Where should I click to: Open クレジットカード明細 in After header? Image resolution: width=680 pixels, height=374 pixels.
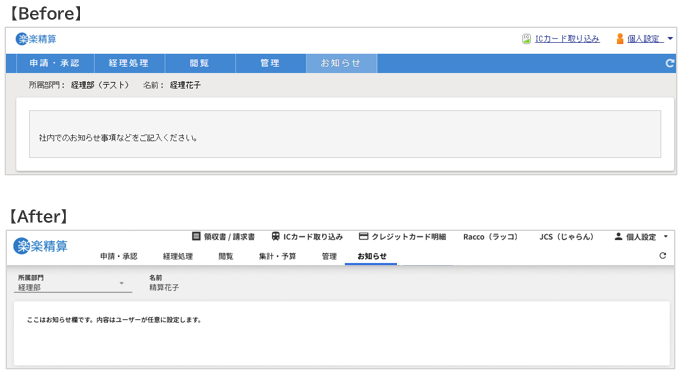point(409,236)
